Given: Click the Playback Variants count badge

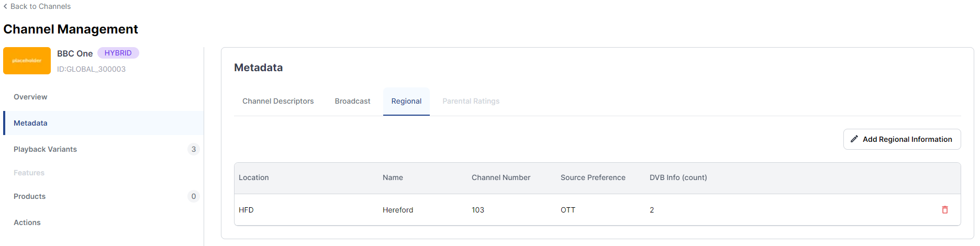Looking at the screenshot, I should [x=194, y=149].
